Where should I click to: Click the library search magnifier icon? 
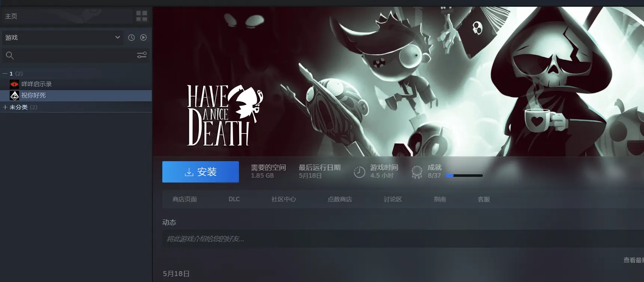coord(10,56)
